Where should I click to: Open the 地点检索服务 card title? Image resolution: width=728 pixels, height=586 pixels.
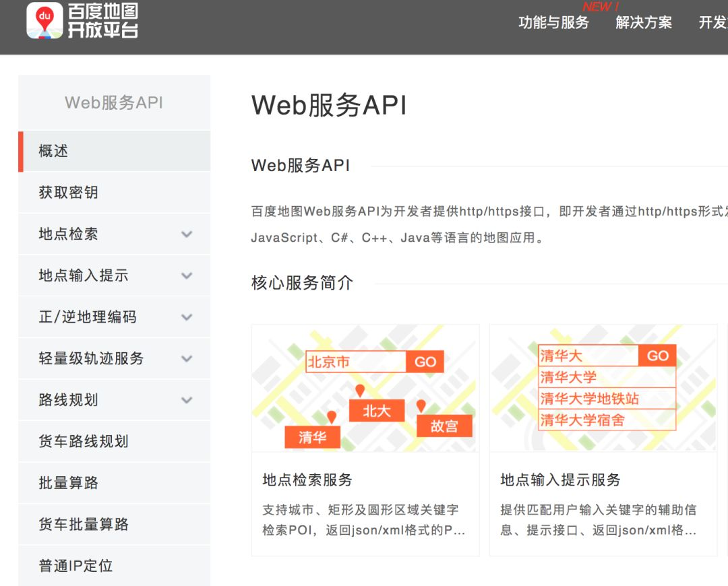pyautogui.click(x=307, y=480)
